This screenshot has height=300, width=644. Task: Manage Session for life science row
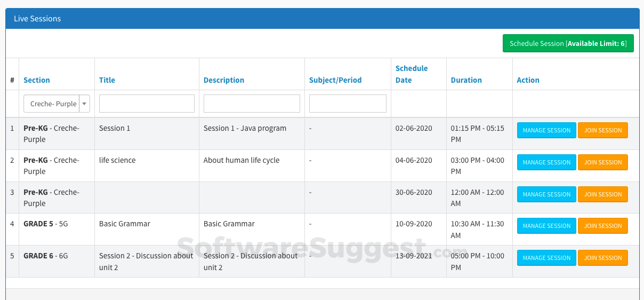[x=546, y=162]
